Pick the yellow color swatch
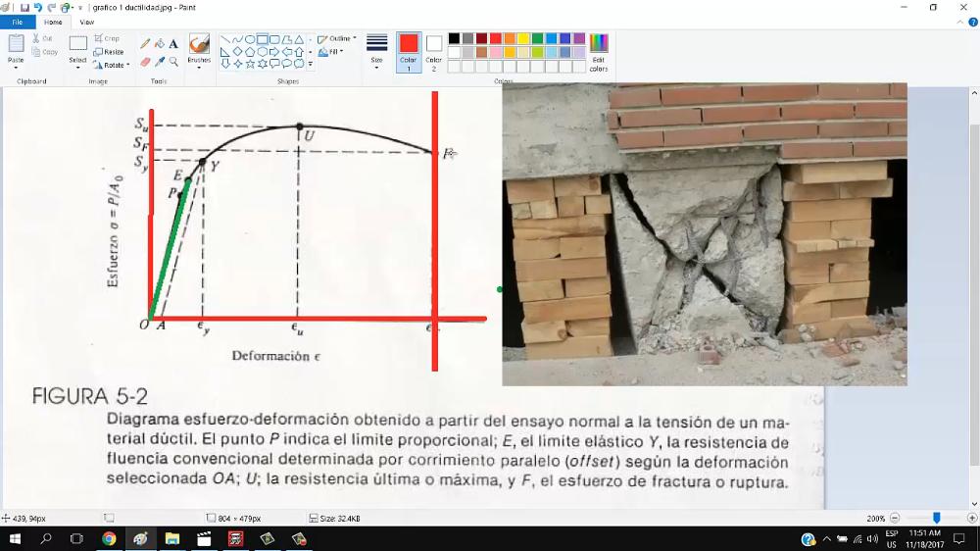Image resolution: width=980 pixels, height=551 pixels. click(523, 39)
